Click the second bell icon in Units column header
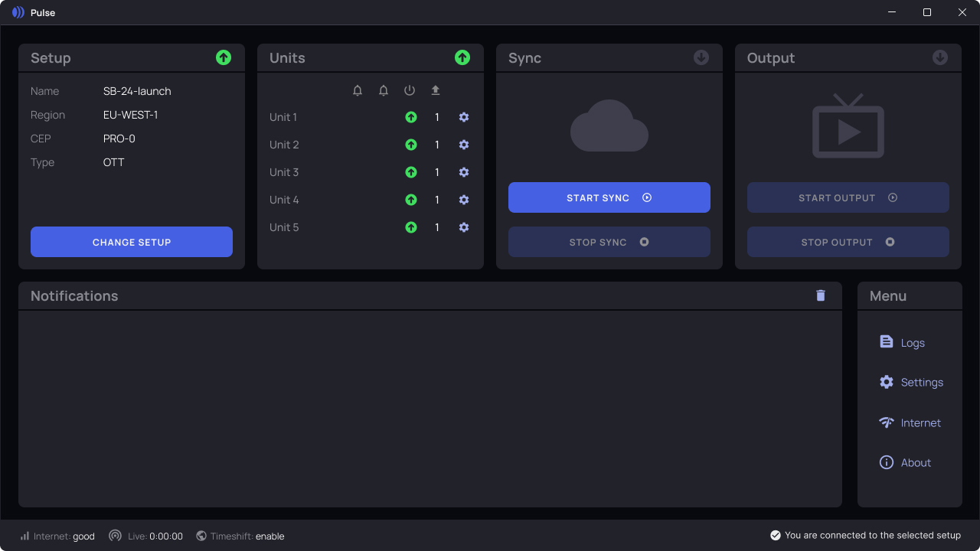980x551 pixels. click(384, 90)
